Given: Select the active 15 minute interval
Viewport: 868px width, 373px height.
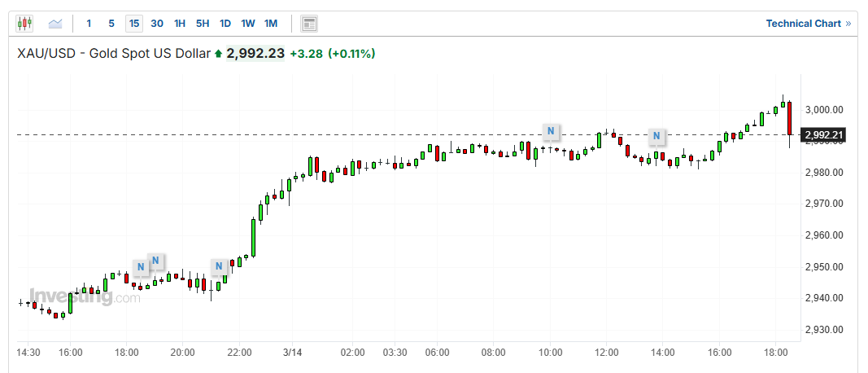Looking at the screenshot, I should 134,24.
